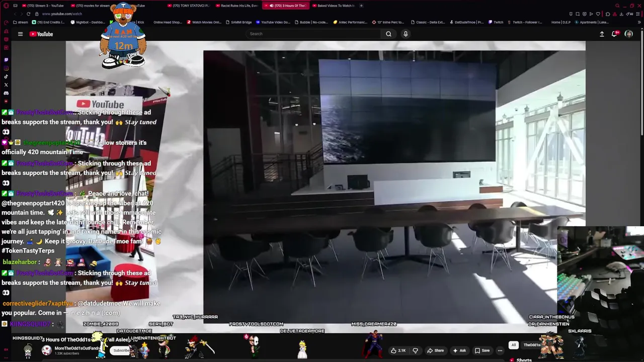Open the 'End Credits' bookmark
Screen dimensions: 644x362
tap(48, 22)
